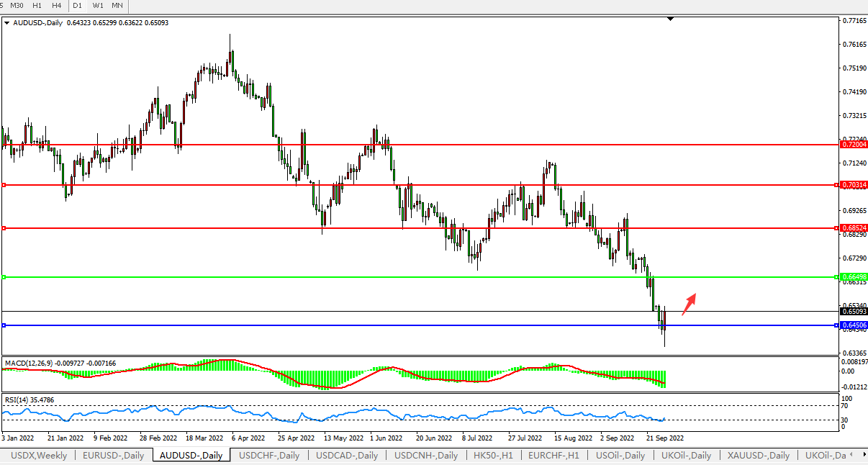
Task: Toggle the D1 daily timeframe button
Action: [x=78, y=6]
